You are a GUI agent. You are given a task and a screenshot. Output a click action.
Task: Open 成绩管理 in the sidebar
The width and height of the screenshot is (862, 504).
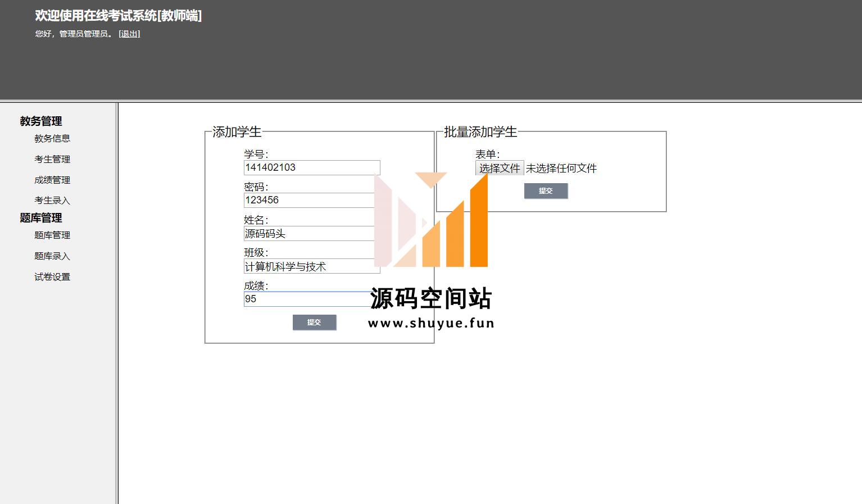point(52,180)
